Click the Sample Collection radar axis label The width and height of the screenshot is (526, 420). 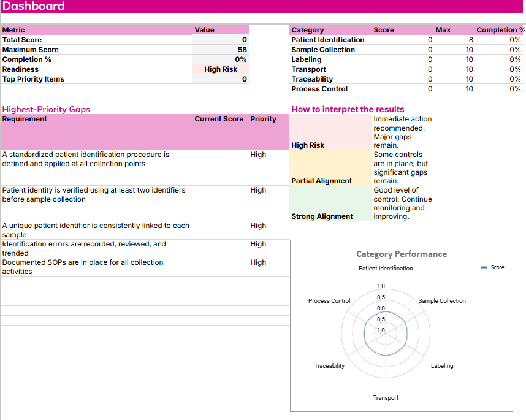click(x=442, y=301)
